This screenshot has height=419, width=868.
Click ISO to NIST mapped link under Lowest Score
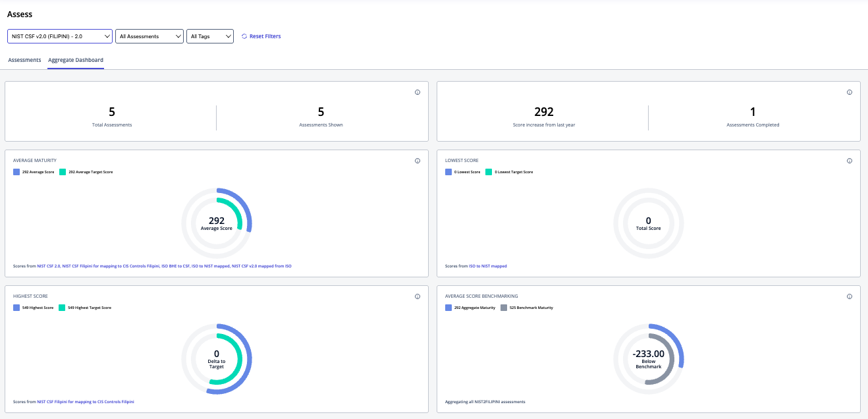pyautogui.click(x=488, y=266)
